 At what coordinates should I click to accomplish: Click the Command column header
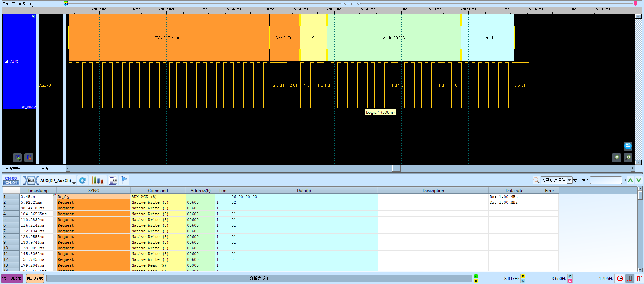click(x=158, y=190)
